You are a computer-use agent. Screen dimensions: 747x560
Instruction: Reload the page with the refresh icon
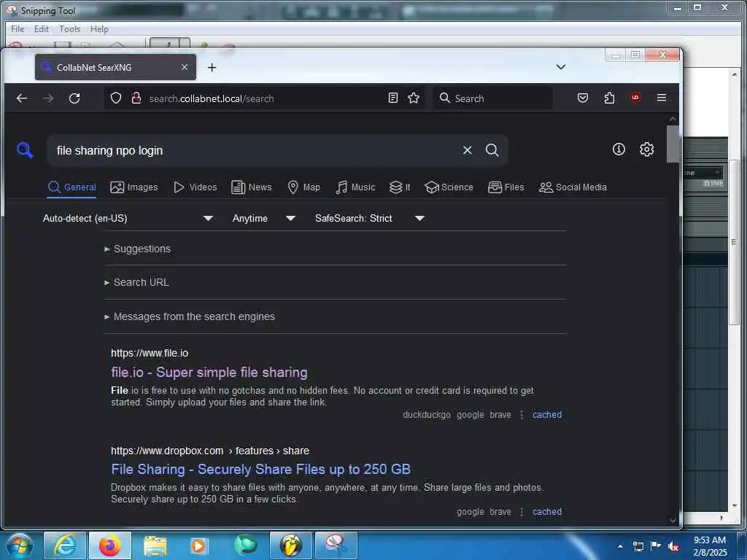[74, 98]
